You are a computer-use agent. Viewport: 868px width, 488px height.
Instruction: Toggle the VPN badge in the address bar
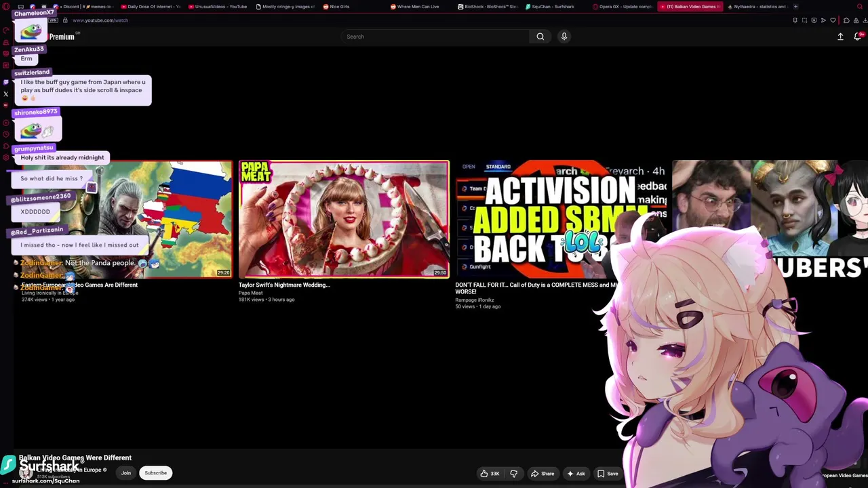click(54, 20)
